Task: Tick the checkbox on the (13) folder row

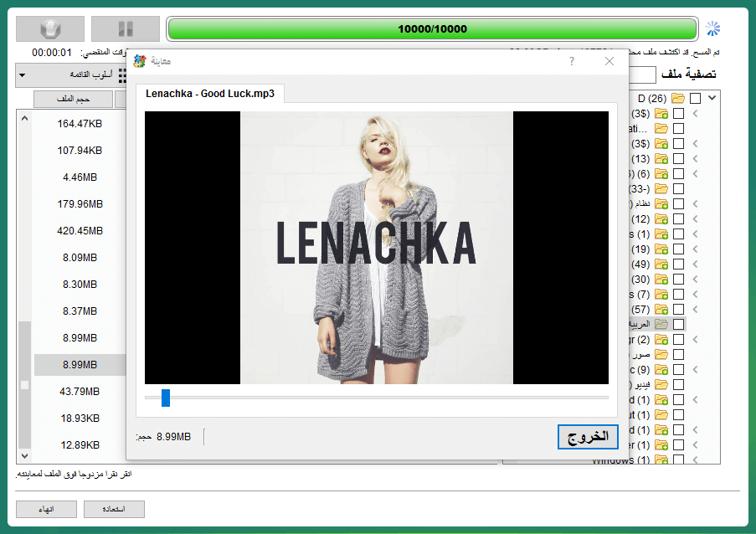Action: [x=678, y=158]
